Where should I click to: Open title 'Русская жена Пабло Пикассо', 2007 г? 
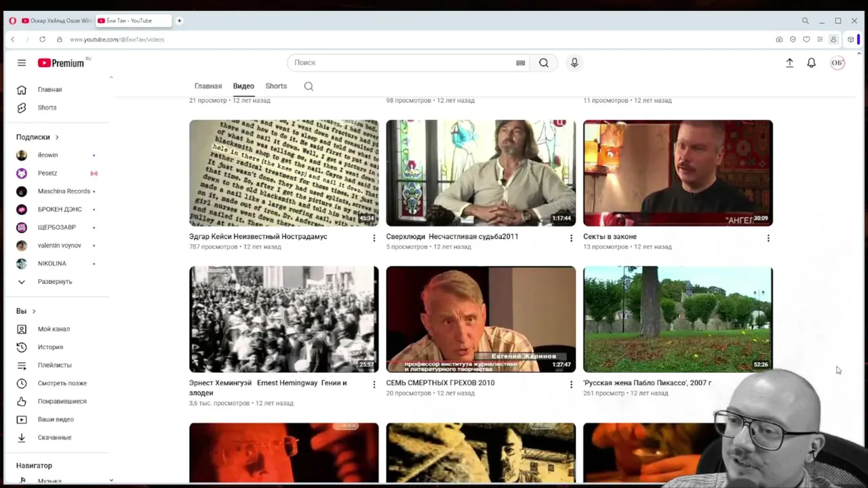pyautogui.click(x=647, y=383)
